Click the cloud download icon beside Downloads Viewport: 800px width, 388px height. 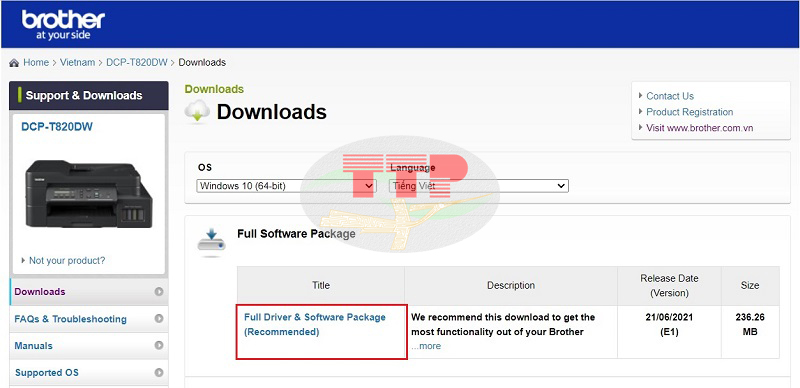tap(197, 111)
